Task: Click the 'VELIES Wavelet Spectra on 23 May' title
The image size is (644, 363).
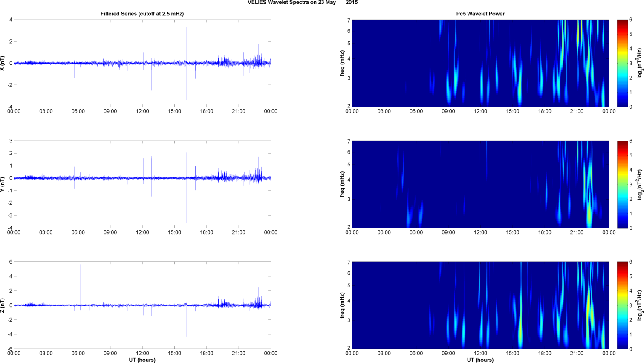Action: (x=292, y=3)
